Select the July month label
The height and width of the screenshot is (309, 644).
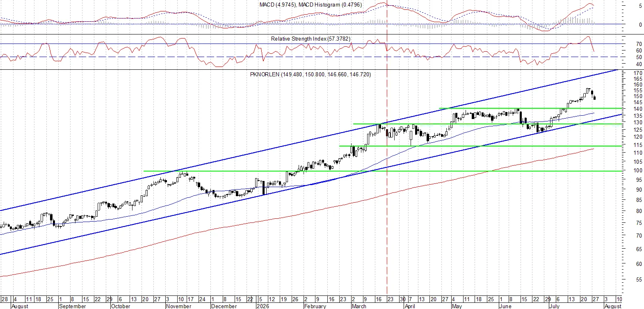pos(554,306)
